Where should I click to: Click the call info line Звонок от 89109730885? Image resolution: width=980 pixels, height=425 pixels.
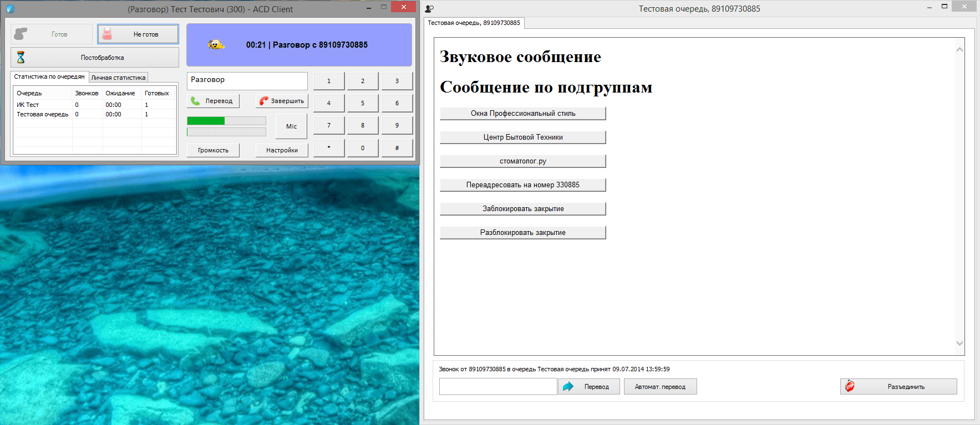point(554,369)
